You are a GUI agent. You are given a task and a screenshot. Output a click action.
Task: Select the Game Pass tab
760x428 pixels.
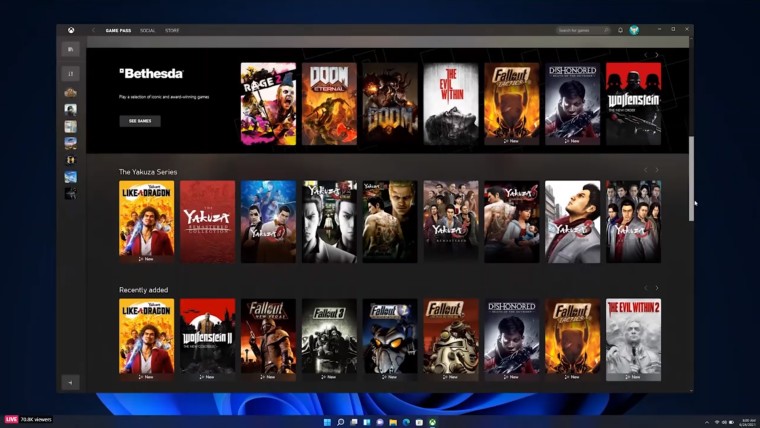[x=119, y=30]
